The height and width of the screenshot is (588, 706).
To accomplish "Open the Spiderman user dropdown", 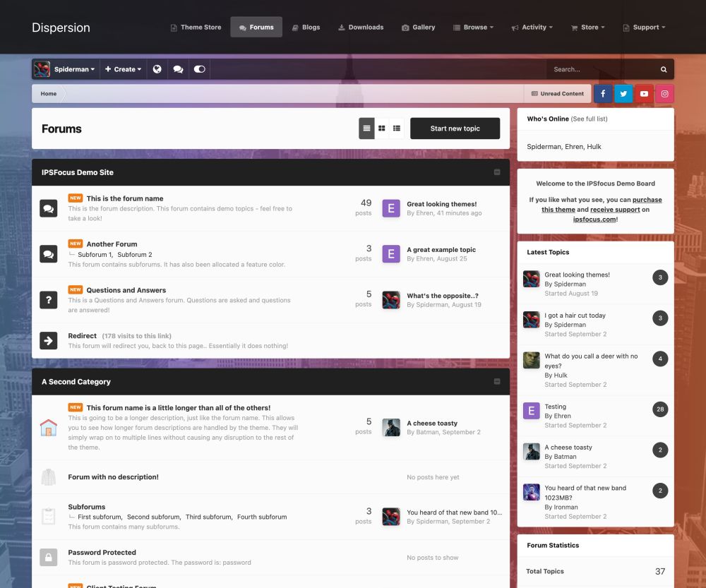I will 65,69.
